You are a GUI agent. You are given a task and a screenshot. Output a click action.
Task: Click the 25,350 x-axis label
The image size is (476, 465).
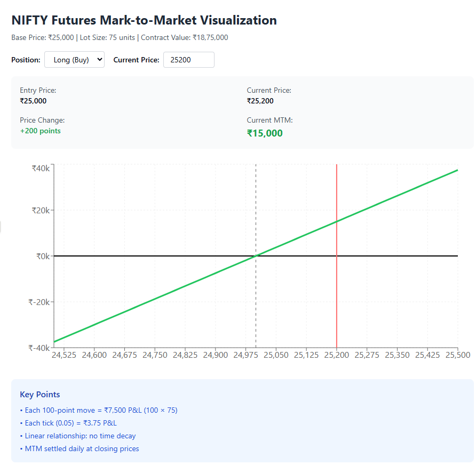click(x=397, y=355)
